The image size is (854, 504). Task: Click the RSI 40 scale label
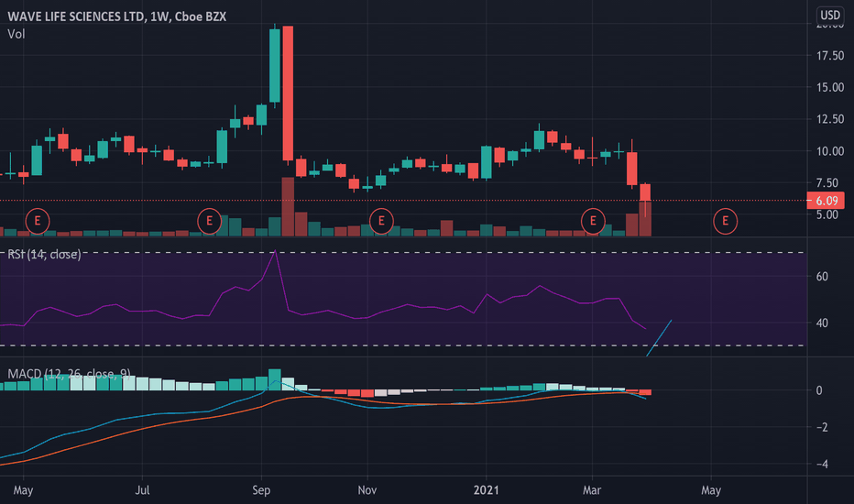pyautogui.click(x=822, y=323)
